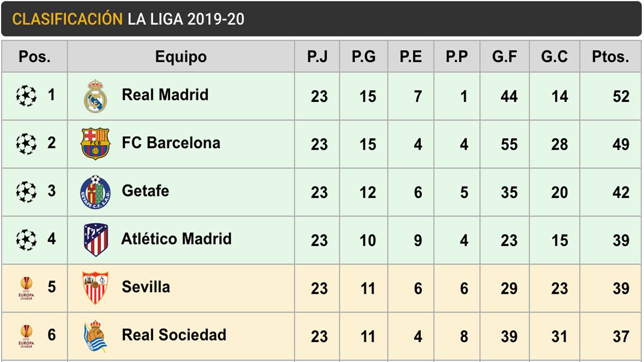Click Europa League icon beside position 5

pos(26,288)
